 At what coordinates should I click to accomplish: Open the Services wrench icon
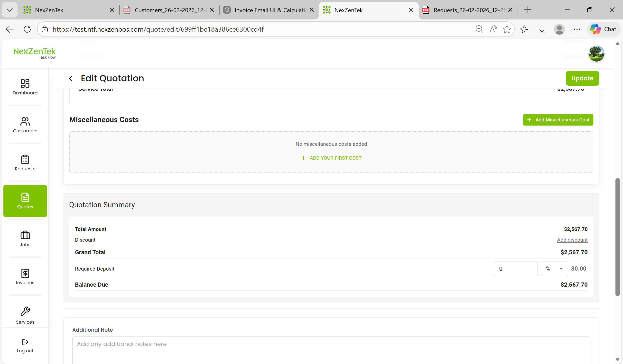point(25,311)
